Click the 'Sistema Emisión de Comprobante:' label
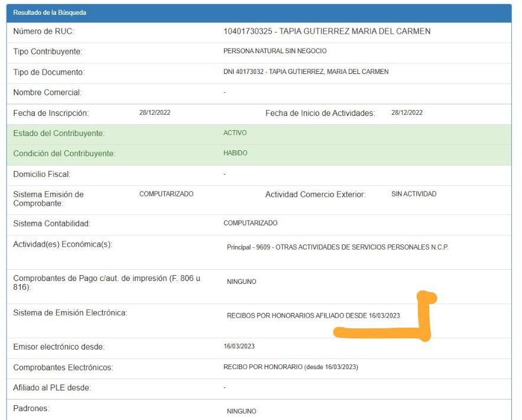The image size is (522, 420). point(48,199)
